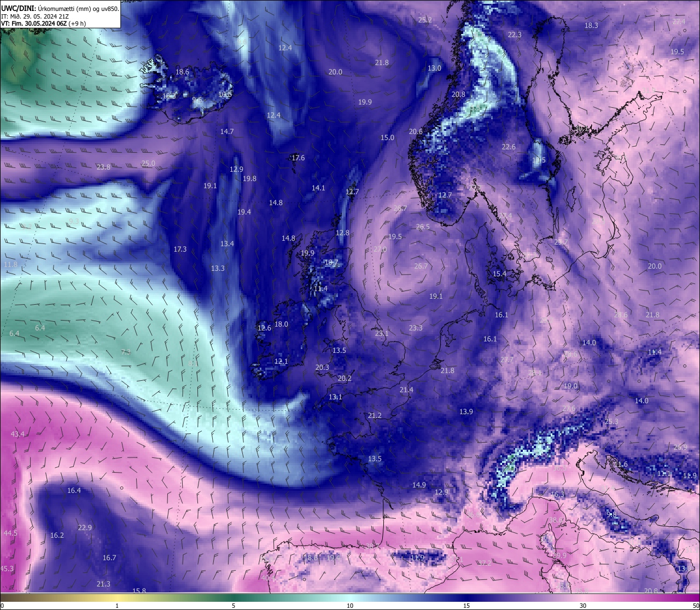Viewport: 700px width, 610px height.
Task: Pick the 15.0 value on the map
Action: [x=387, y=137]
